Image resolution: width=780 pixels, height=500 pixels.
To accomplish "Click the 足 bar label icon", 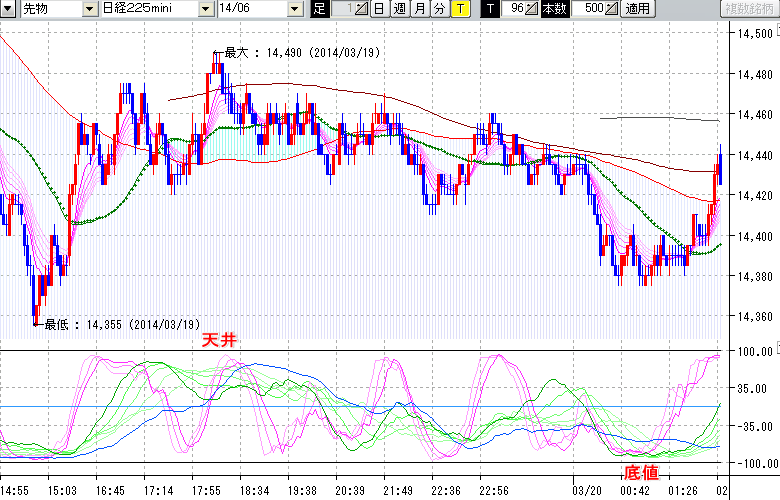I will pyautogui.click(x=319, y=9).
